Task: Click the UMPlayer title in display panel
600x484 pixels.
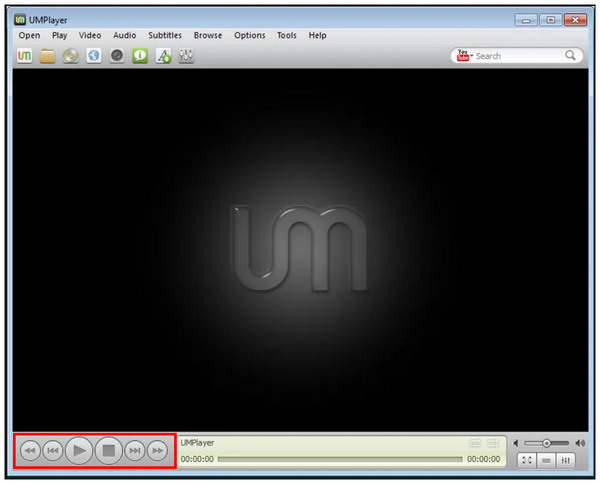Action: pyautogui.click(x=197, y=443)
